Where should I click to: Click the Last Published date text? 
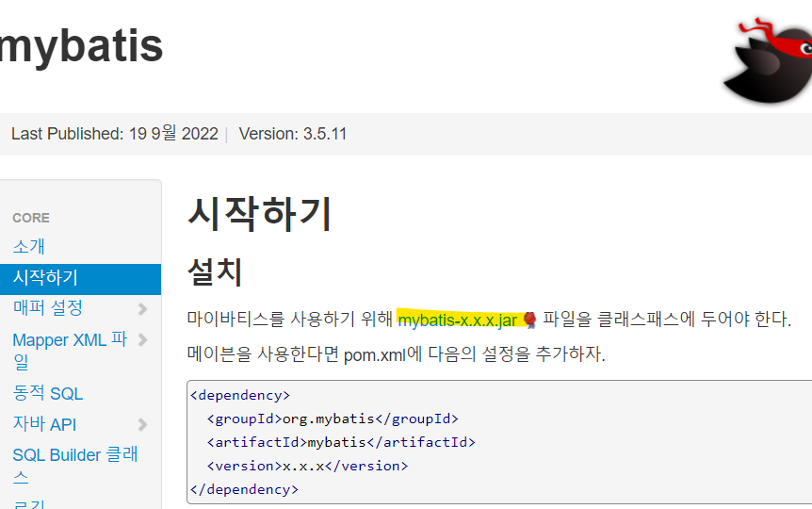(114, 134)
